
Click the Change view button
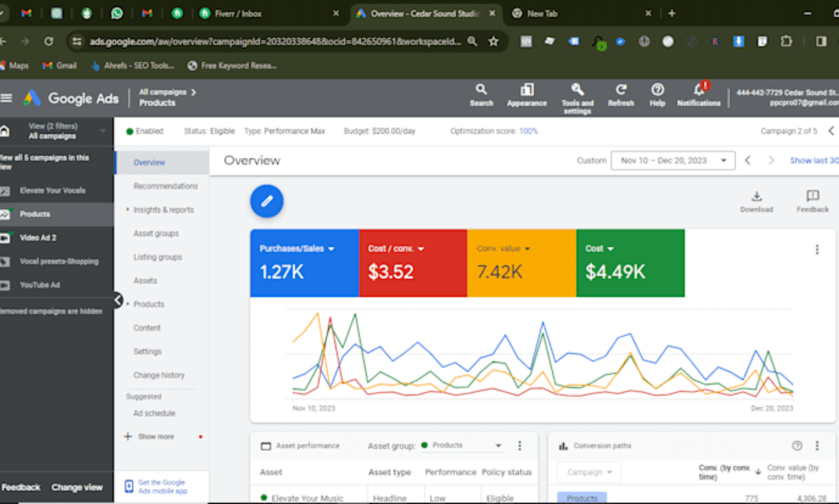click(77, 487)
